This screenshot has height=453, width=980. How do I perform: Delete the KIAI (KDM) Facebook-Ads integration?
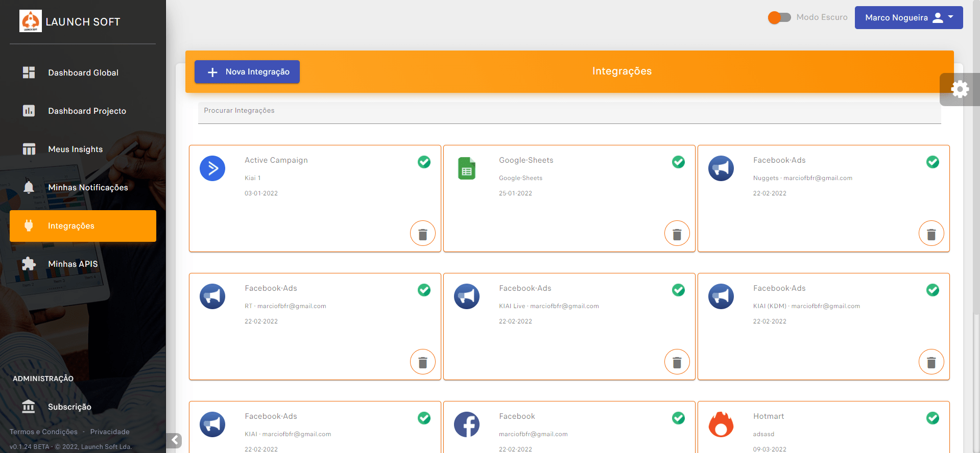(931, 362)
